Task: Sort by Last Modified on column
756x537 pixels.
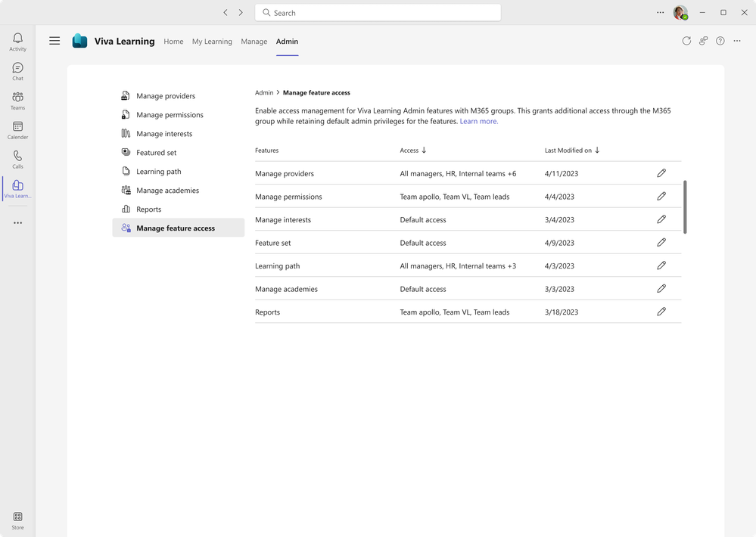Action: click(572, 151)
